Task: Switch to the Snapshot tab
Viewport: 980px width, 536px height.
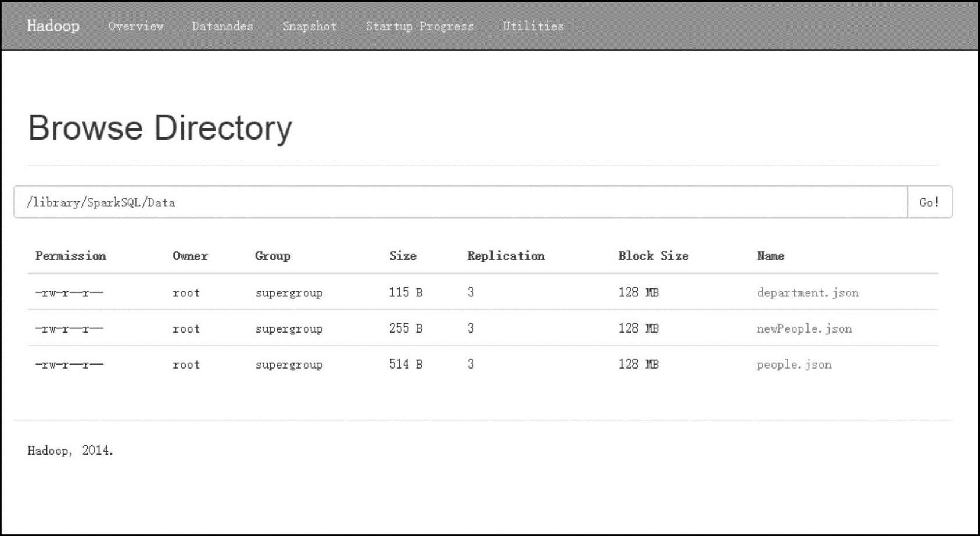Action: [309, 26]
